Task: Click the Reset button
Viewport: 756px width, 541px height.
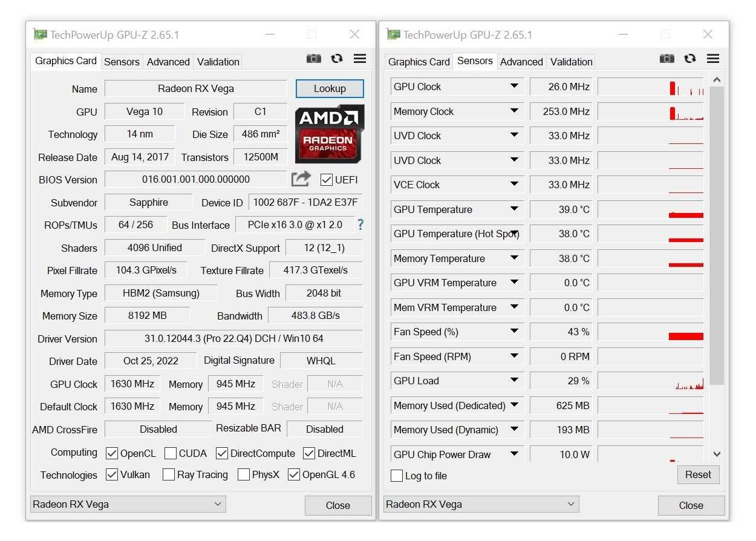Action: (699, 474)
